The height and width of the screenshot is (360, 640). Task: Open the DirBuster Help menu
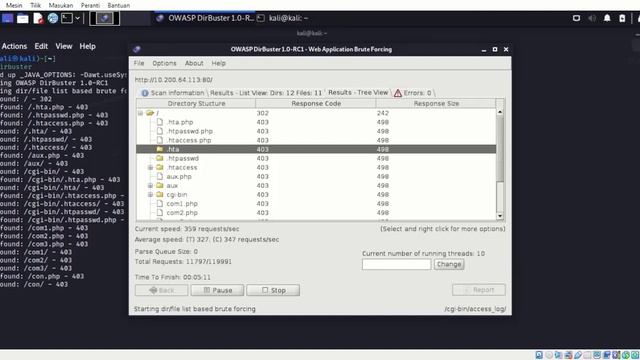[x=218, y=63]
